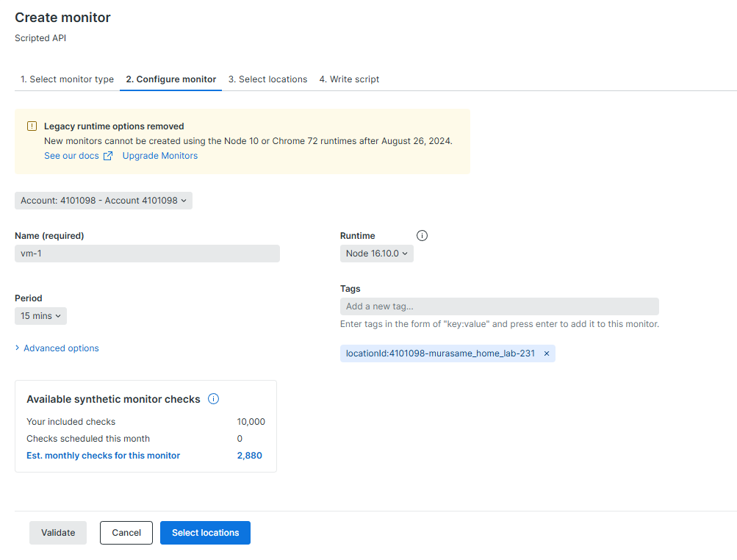This screenshot has width=737, height=560.
Task: Switch to the Select locations tab
Action: 267,79
